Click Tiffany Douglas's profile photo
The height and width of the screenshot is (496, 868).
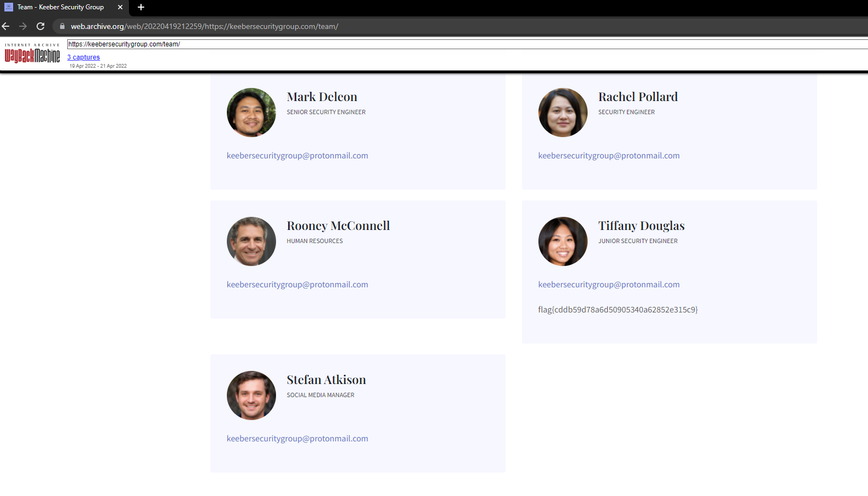pos(562,241)
